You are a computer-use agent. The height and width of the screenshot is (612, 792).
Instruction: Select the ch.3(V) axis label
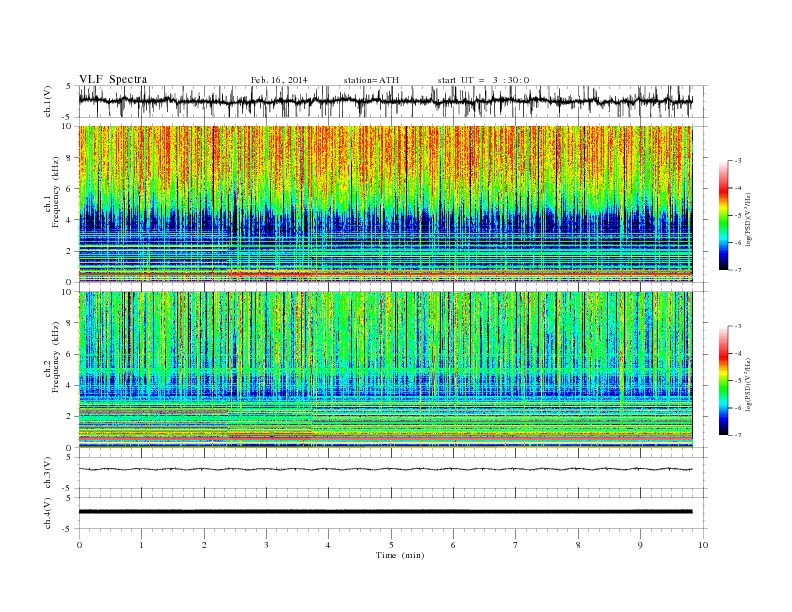pos(48,473)
